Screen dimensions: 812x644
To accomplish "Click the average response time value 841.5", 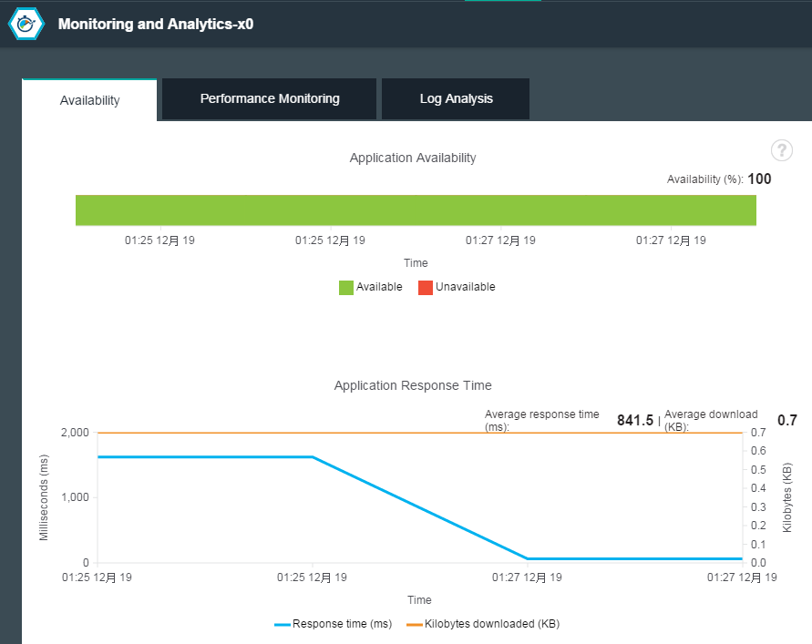I will (x=635, y=420).
